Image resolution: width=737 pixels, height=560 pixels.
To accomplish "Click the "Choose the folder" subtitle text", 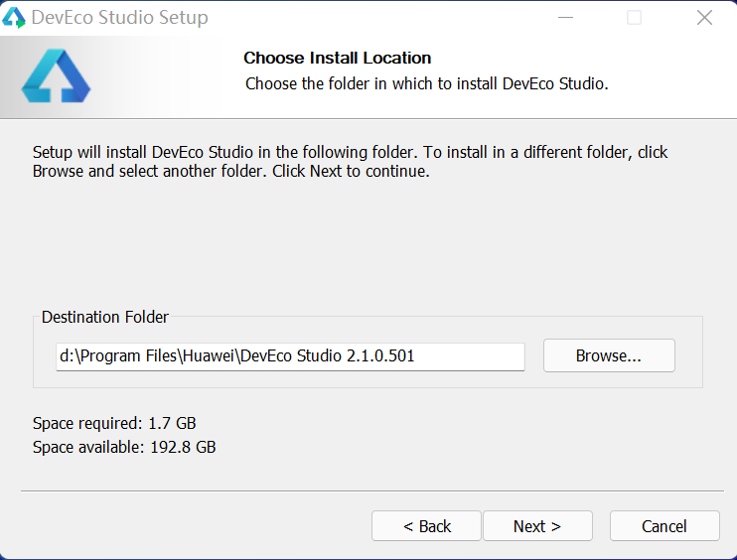I will pyautogui.click(x=426, y=83).
